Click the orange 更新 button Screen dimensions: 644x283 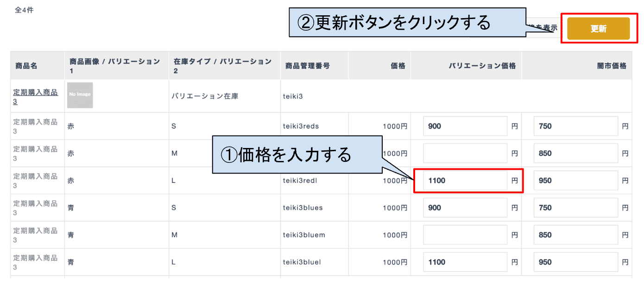[598, 29]
